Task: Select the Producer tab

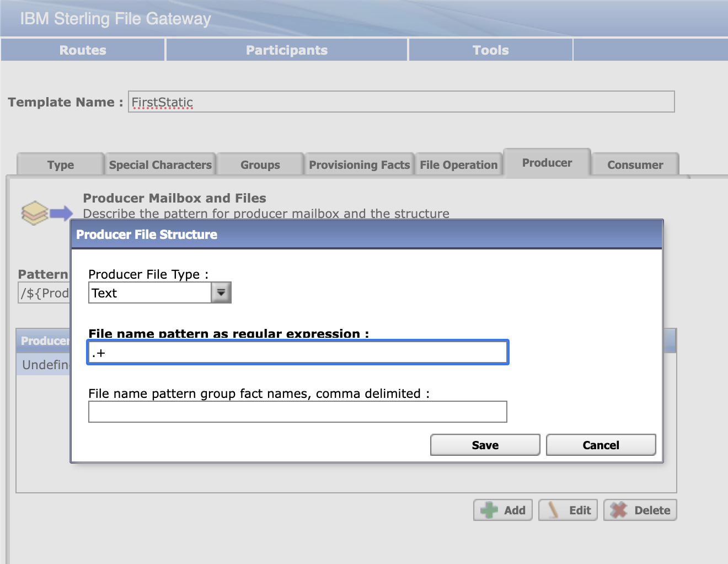Action: coord(547,163)
